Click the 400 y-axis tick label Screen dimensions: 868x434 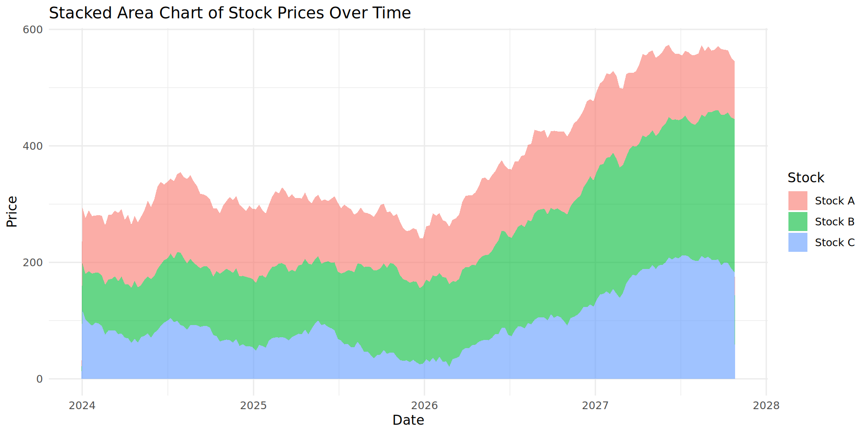[x=33, y=146]
